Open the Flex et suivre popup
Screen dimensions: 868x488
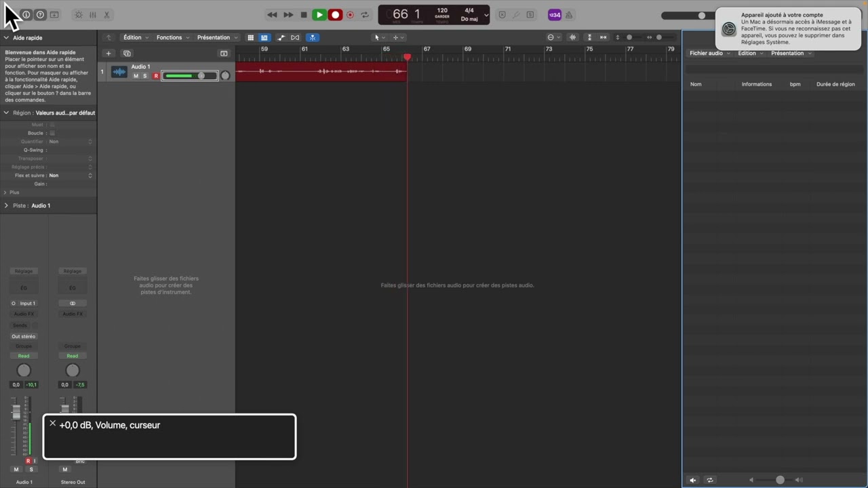pos(70,176)
